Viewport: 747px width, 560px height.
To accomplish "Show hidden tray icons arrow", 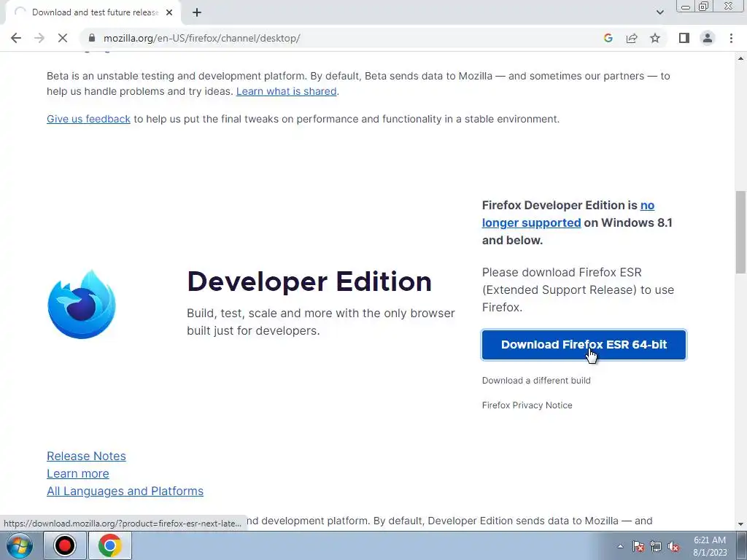I will [620, 546].
